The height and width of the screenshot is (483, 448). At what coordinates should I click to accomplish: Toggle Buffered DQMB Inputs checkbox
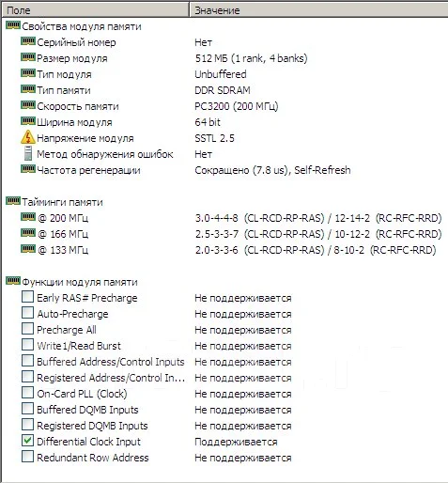(27, 409)
